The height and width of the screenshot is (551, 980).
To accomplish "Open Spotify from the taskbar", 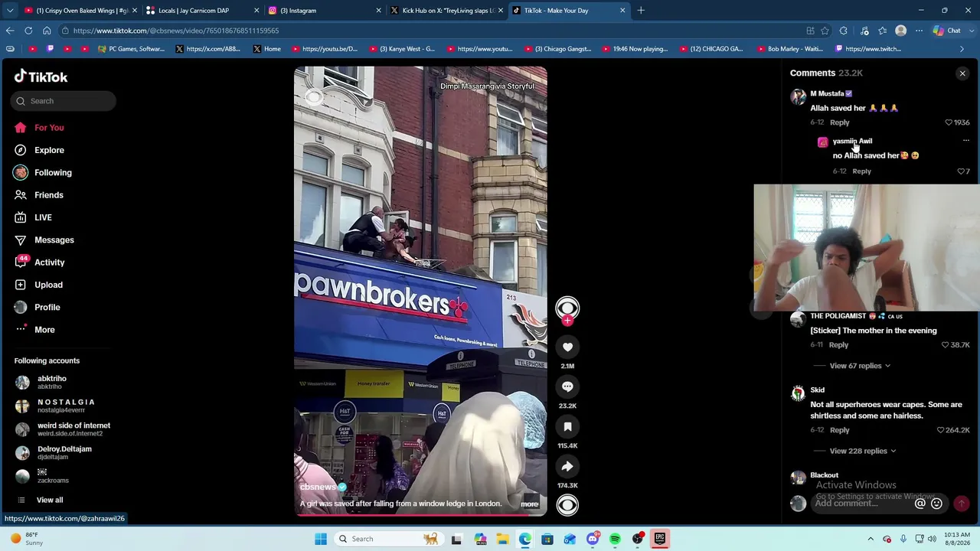I will coord(615,539).
